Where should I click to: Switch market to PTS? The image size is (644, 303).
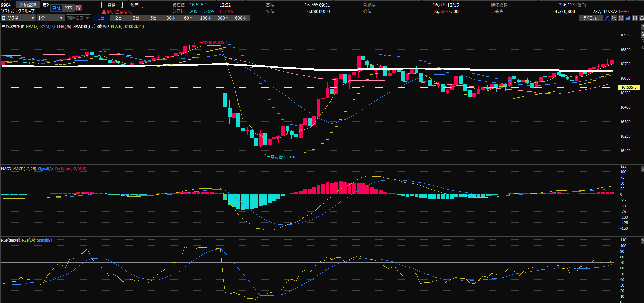click(68, 8)
